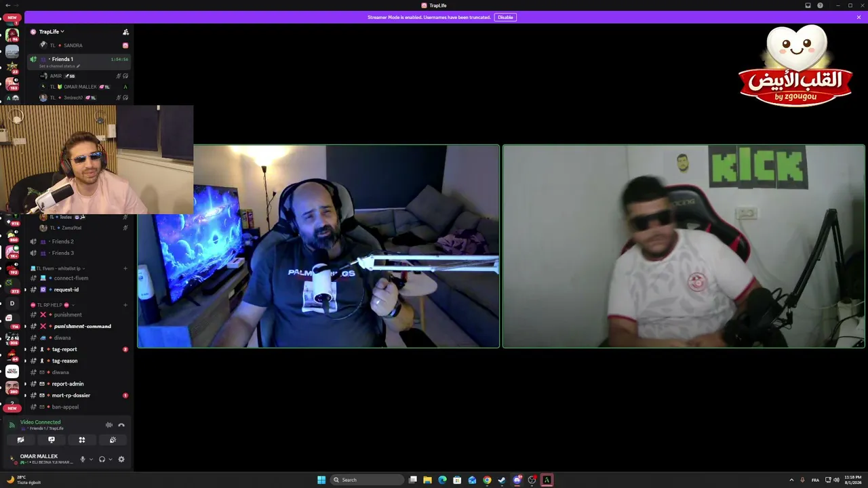Select user OMAR MALLEK in voice list

click(x=83, y=87)
